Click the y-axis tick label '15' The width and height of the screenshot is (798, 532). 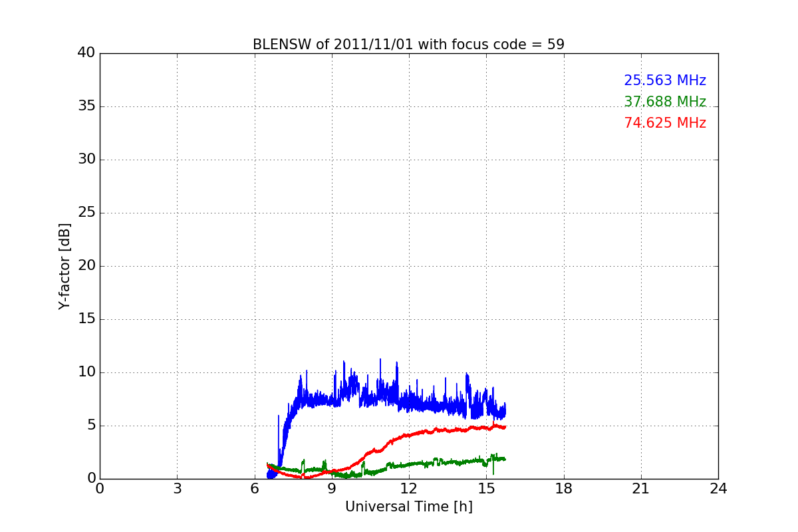86,319
